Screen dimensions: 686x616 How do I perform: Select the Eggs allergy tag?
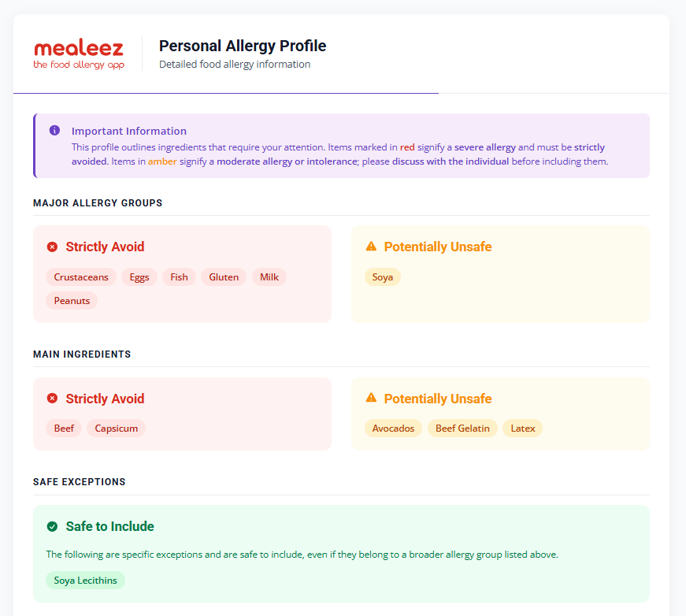(139, 277)
